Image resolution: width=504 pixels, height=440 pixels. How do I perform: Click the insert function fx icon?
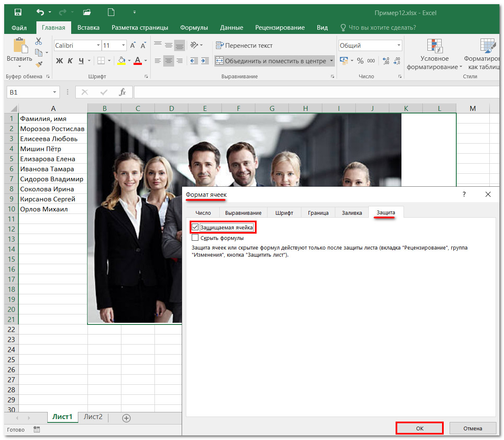point(122,92)
